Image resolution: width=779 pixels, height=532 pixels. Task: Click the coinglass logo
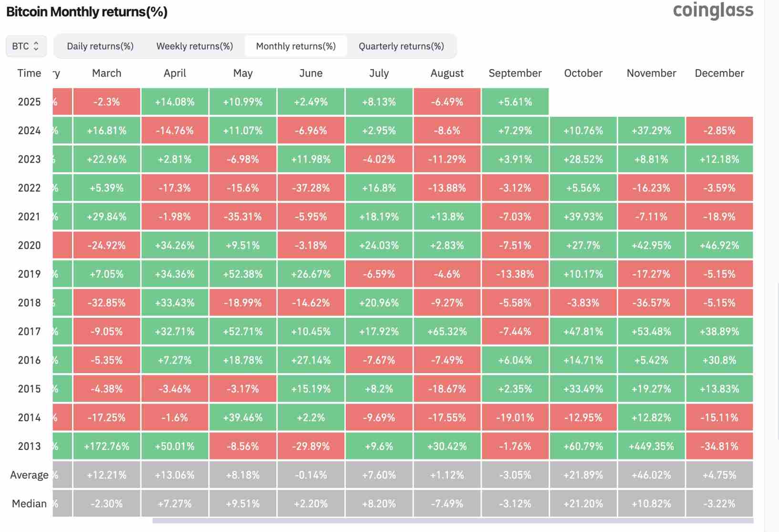(713, 10)
